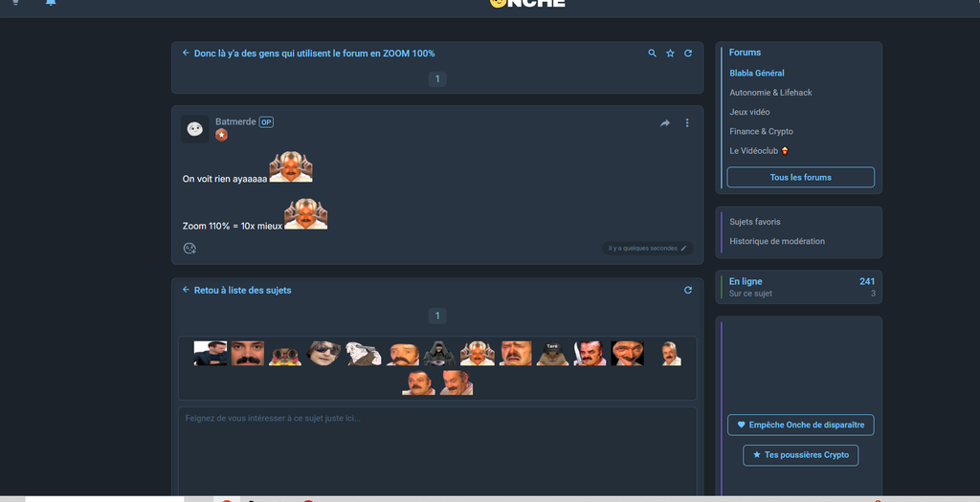Screen dimensions: 980x502
Task: Insert the sunglasses face sticker
Action: click(323, 354)
